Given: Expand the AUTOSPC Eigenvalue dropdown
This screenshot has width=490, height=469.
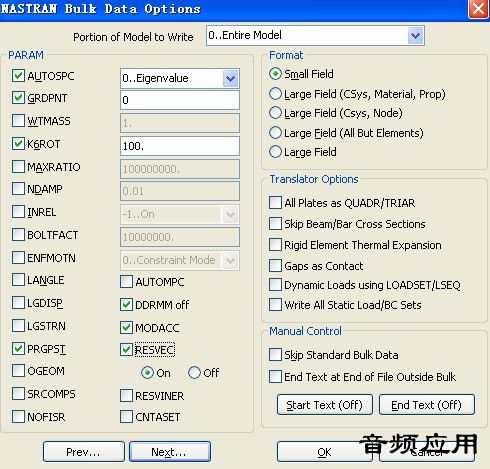Looking at the screenshot, I should 231,79.
